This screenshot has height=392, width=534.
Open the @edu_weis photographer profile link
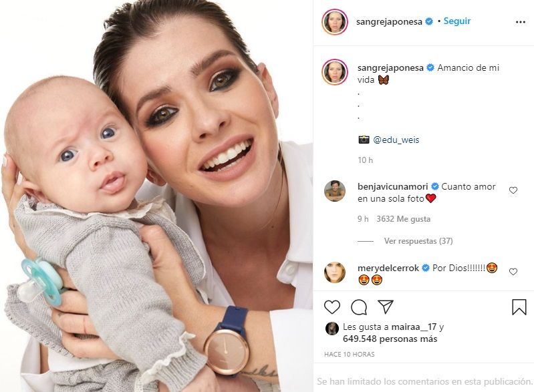[x=396, y=140]
